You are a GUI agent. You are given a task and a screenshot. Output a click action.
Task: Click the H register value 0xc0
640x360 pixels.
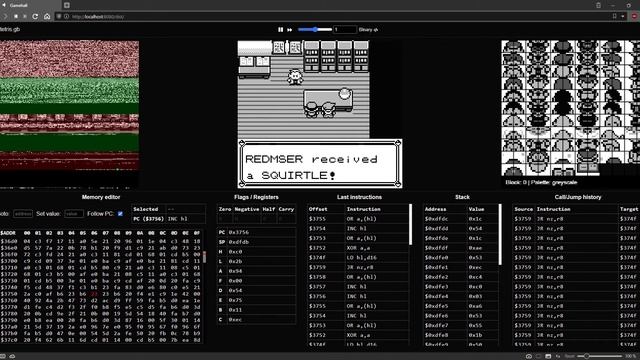point(235,252)
